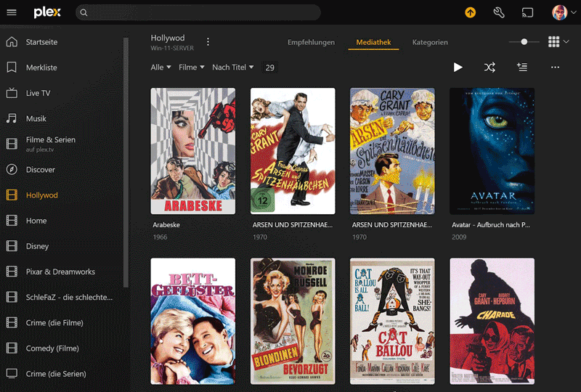The height and width of the screenshot is (392, 581).
Task: Click the SchleFaZ library film icon
Action: point(12,297)
